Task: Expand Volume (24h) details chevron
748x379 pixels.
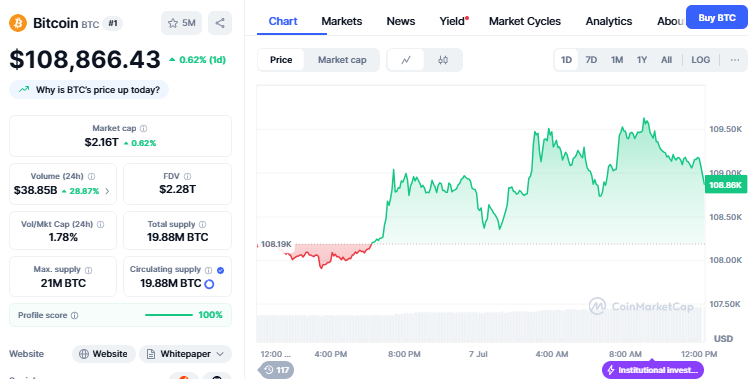Action: 107,191
